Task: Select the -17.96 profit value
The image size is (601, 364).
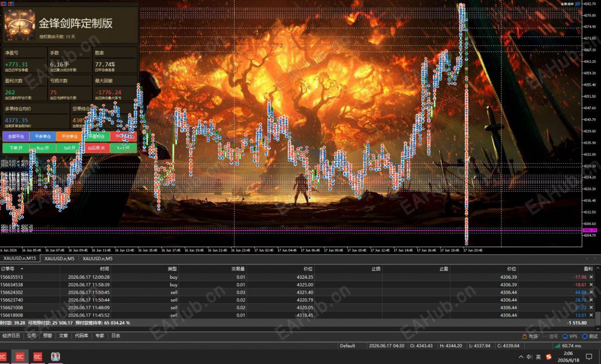Action: 579,277
